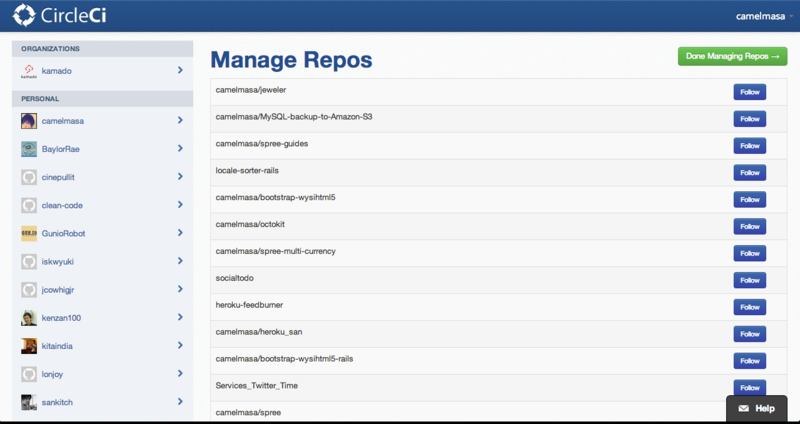800x424 pixels.
Task: Click heroku-feedburner repo name
Action: coord(249,305)
